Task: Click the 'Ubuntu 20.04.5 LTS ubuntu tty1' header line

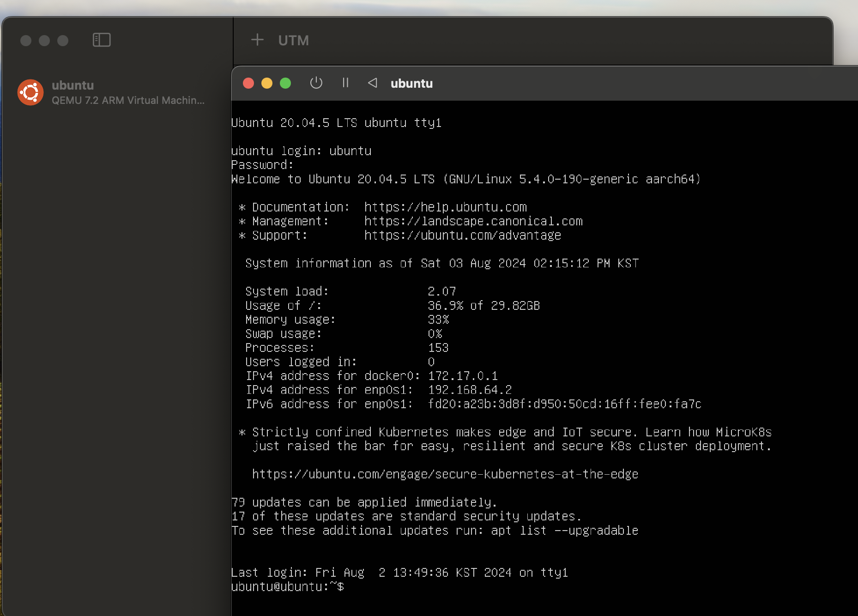Action: click(336, 123)
